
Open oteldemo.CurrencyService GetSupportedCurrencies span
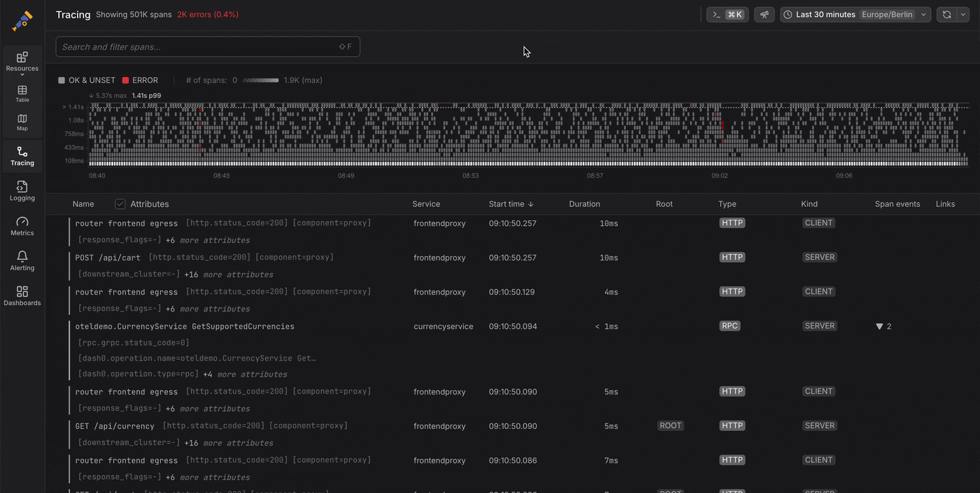point(185,326)
